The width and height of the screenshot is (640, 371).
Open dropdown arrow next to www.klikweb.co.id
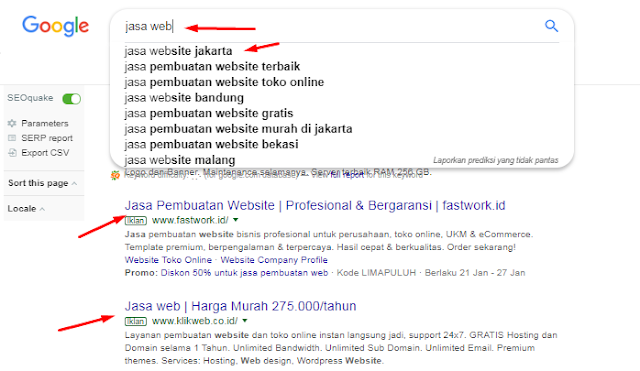tap(244, 321)
